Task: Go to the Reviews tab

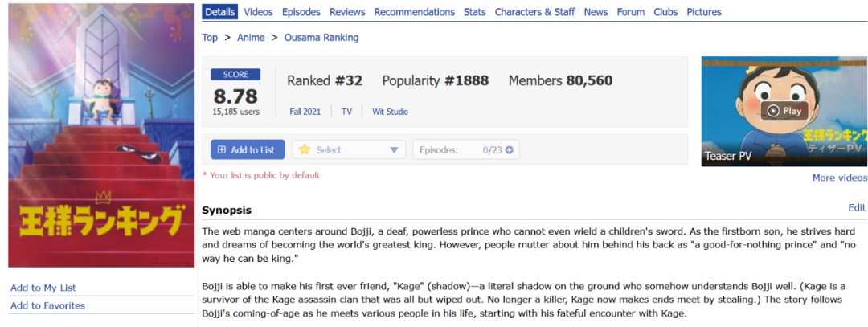Action: pyautogui.click(x=347, y=11)
